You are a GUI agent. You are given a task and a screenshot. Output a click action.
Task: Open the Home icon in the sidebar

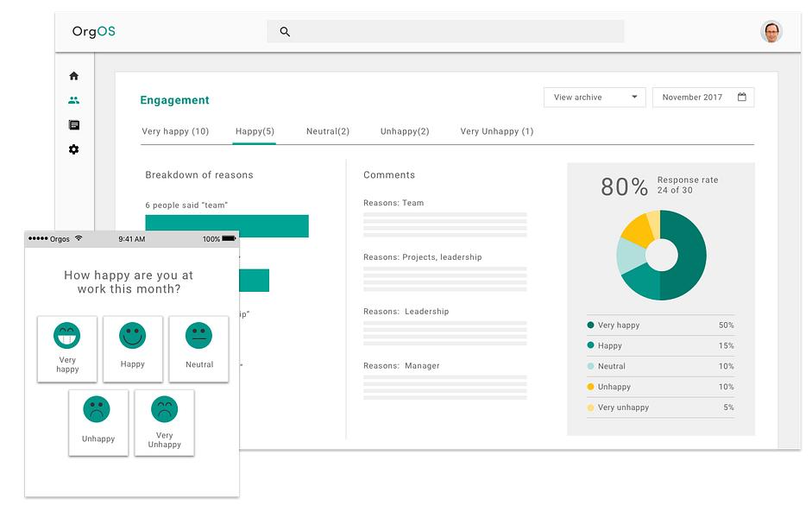click(74, 76)
